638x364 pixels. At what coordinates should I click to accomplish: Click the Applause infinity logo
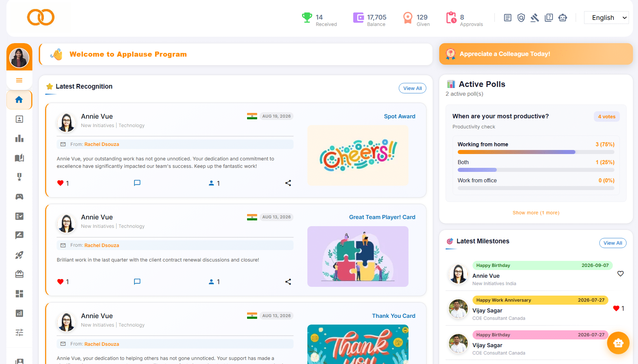[x=41, y=17]
